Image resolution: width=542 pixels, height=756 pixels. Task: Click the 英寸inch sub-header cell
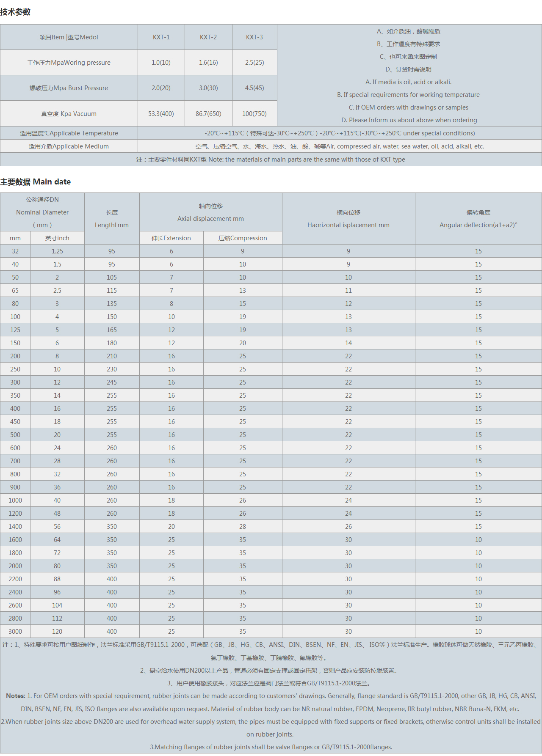click(x=57, y=238)
